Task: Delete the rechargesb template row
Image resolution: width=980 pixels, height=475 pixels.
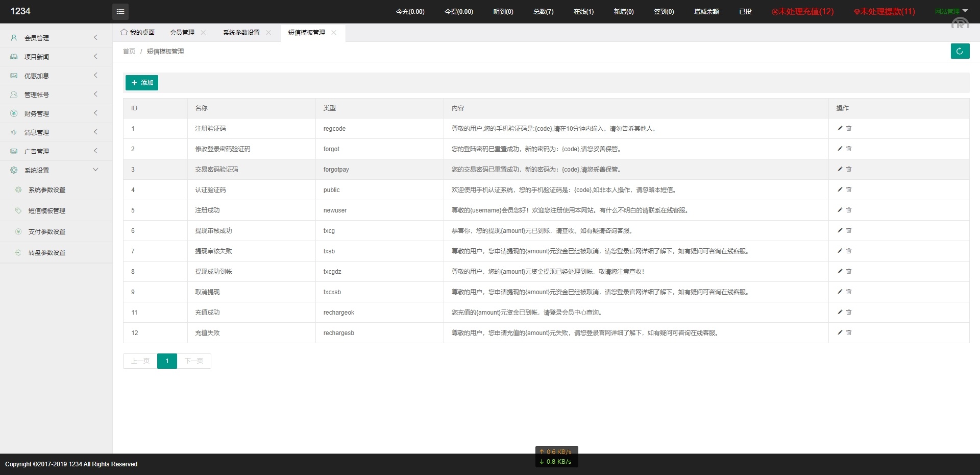Action: (x=849, y=332)
